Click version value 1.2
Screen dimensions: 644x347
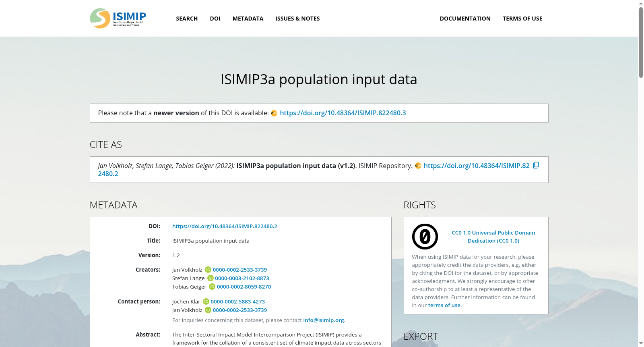[176, 255]
